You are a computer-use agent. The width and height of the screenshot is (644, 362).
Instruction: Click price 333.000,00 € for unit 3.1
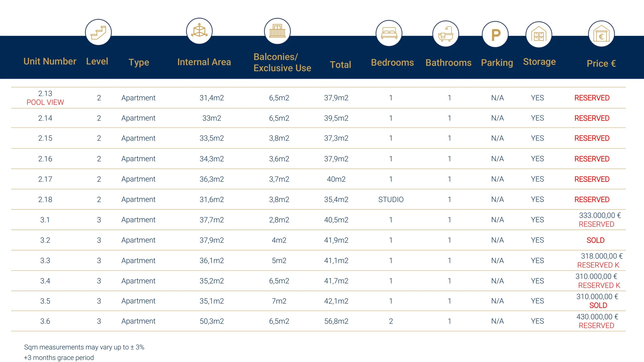pyautogui.click(x=600, y=215)
